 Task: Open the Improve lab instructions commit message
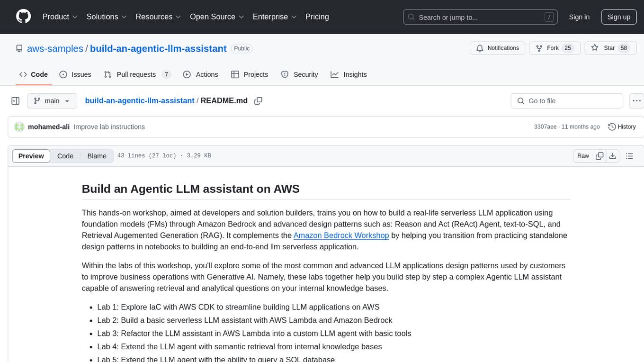[x=109, y=127]
